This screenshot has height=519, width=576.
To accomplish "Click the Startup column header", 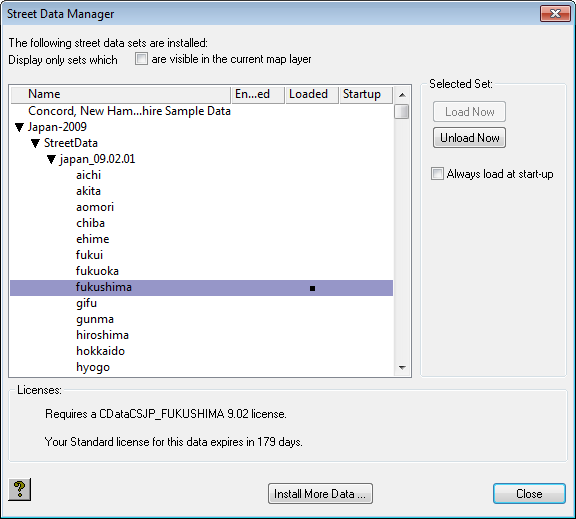I will pyautogui.click(x=366, y=94).
